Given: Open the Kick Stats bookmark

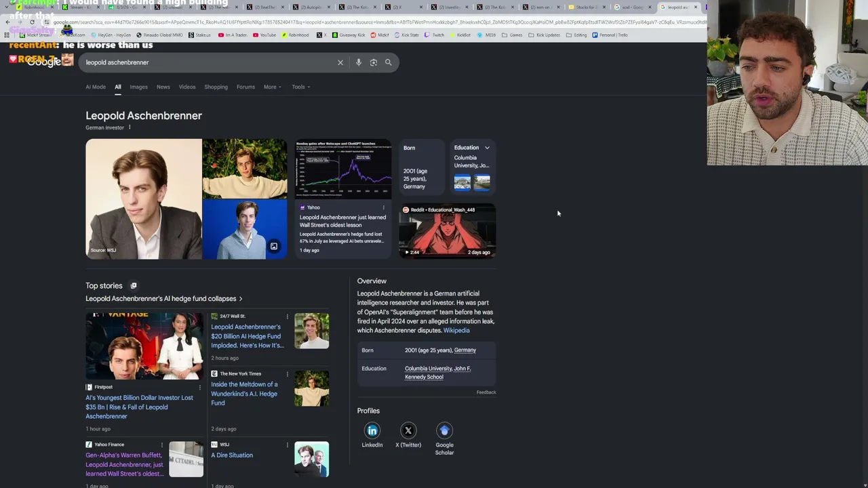Looking at the screenshot, I should coord(407,35).
